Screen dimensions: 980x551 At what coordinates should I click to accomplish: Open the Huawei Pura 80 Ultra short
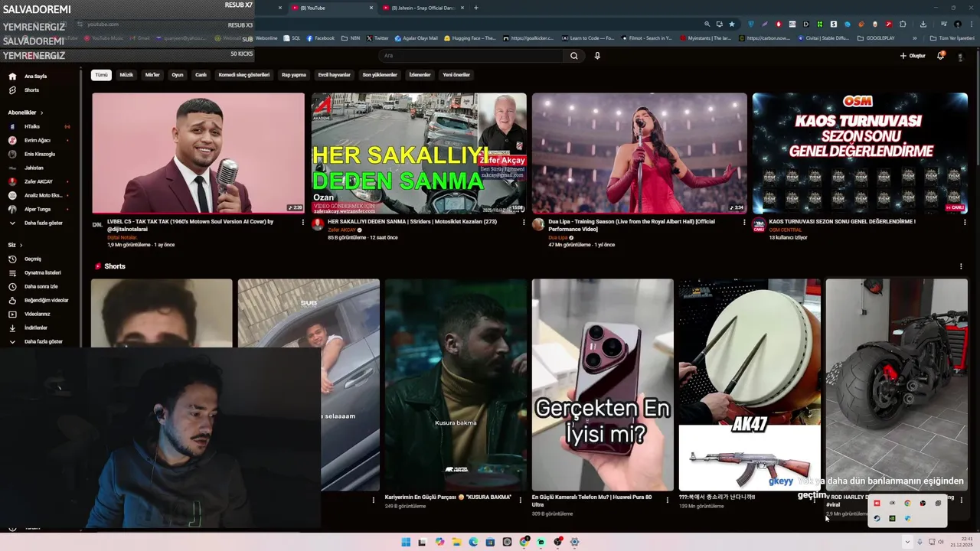(x=603, y=385)
